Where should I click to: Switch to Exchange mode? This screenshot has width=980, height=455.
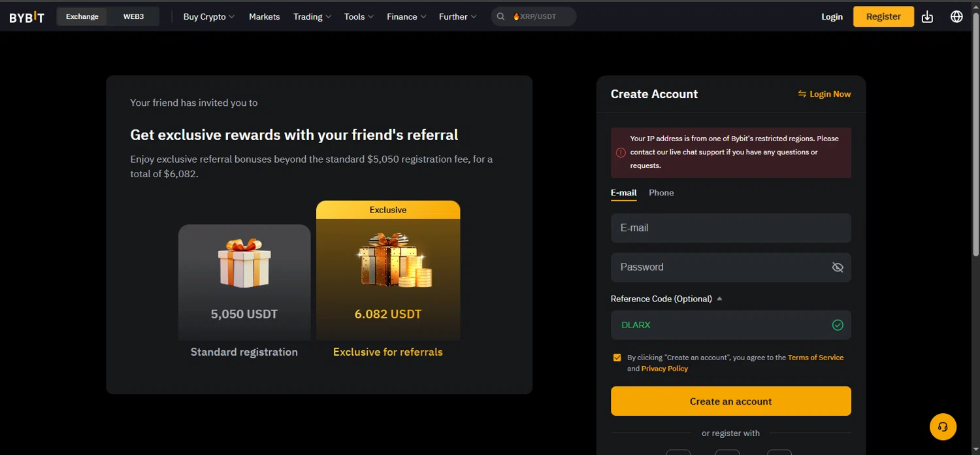click(x=82, y=17)
